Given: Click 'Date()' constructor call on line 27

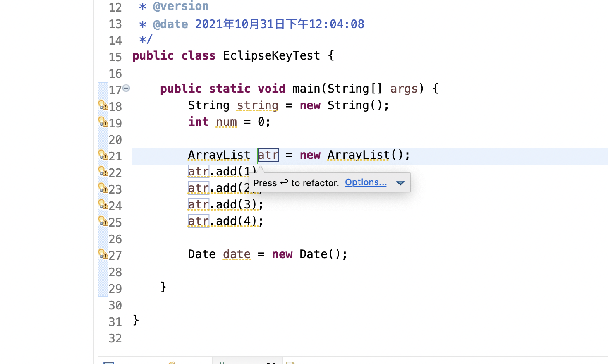Looking at the screenshot, I should (320, 254).
